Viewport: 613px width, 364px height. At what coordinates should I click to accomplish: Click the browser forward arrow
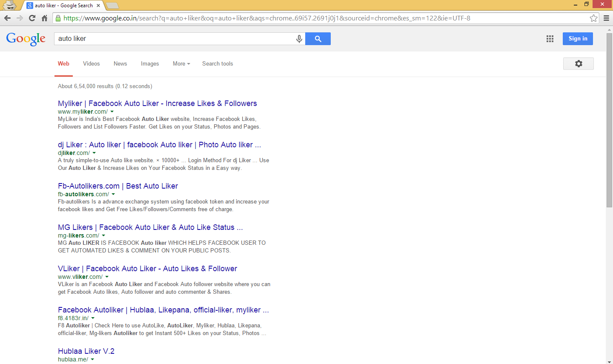[20, 18]
